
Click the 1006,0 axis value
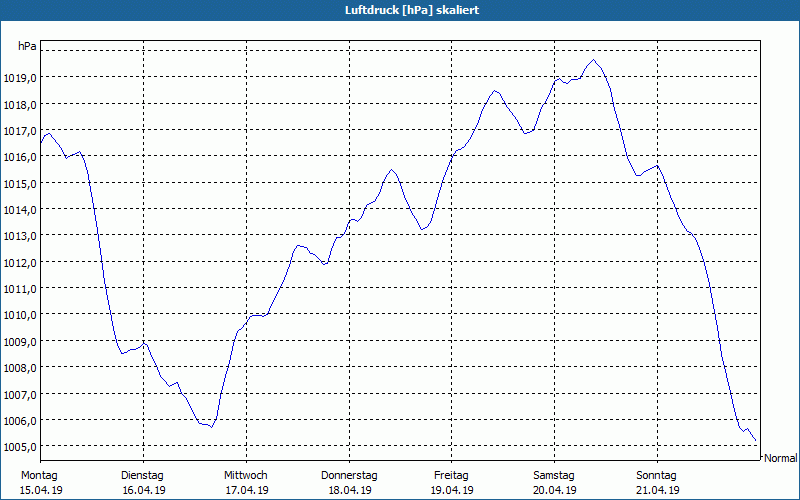(x=20, y=421)
